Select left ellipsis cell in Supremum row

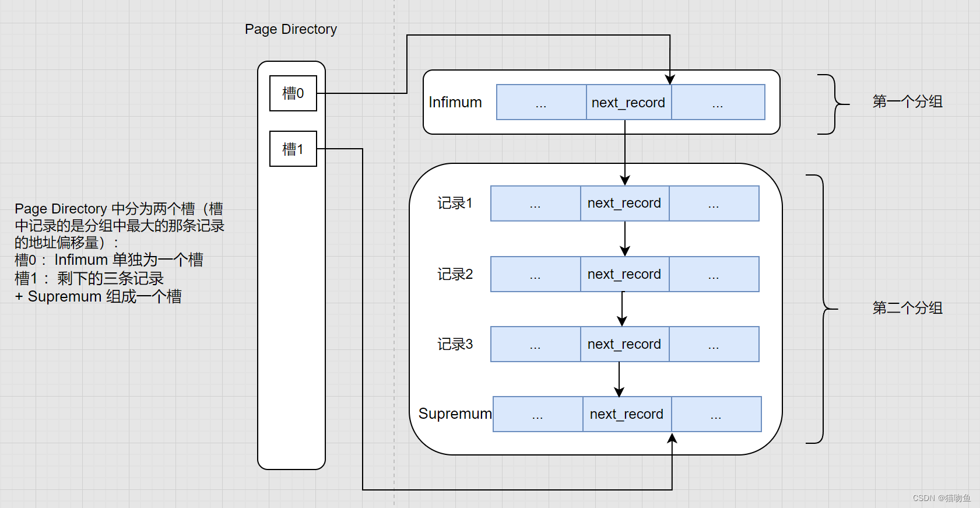(x=538, y=414)
